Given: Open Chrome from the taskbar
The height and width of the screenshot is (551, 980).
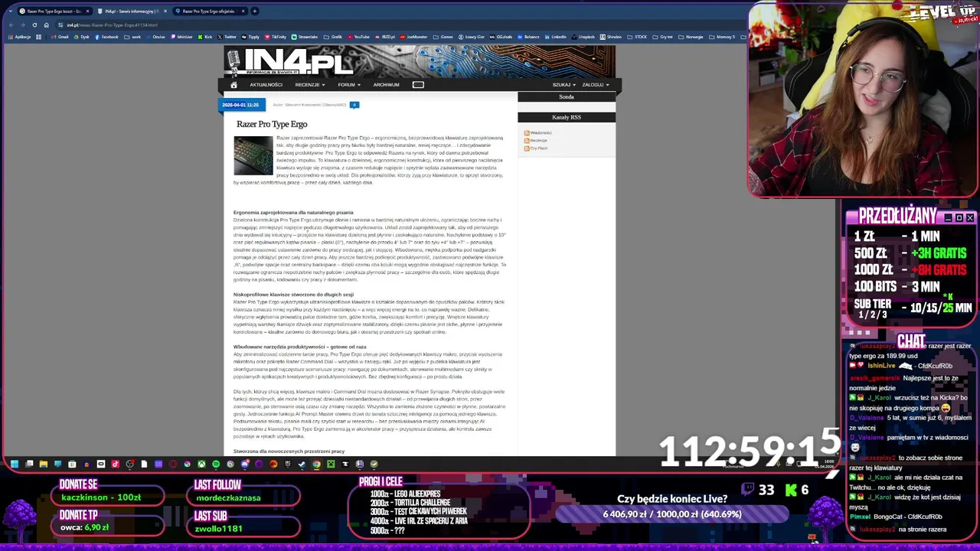Looking at the screenshot, I should [316, 464].
